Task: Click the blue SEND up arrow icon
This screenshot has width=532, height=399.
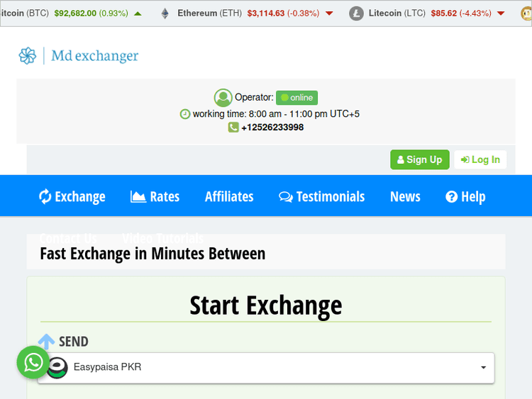Action: [47, 342]
